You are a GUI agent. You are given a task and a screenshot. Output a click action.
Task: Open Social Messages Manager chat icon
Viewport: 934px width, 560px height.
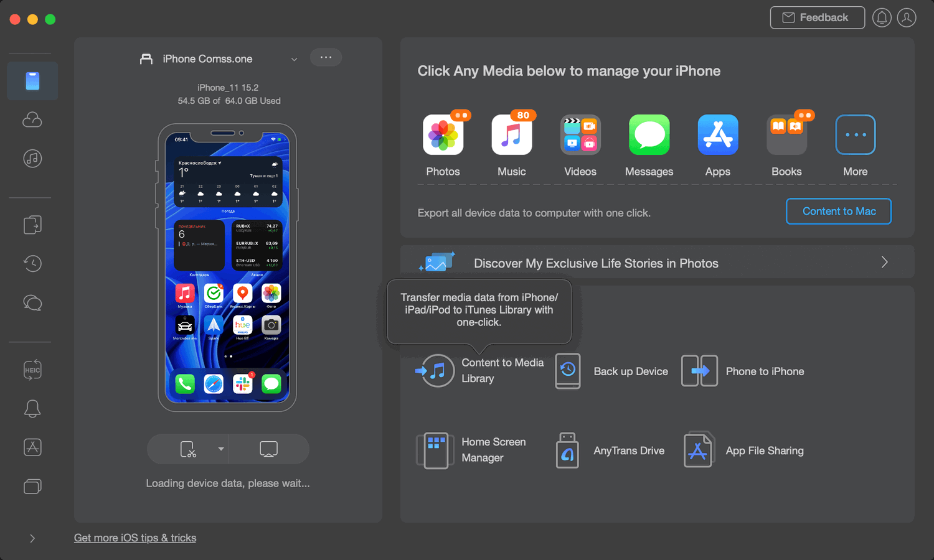(32, 303)
